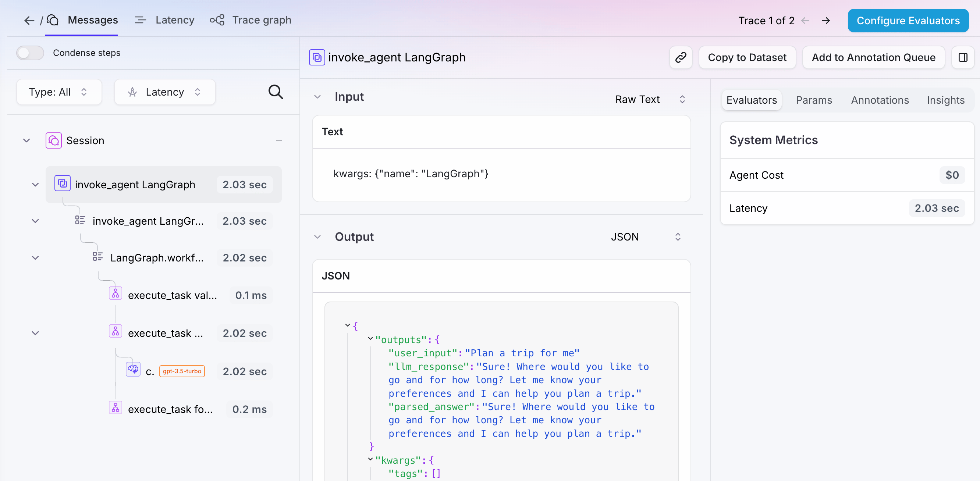Select the Evaluators tab

(751, 100)
